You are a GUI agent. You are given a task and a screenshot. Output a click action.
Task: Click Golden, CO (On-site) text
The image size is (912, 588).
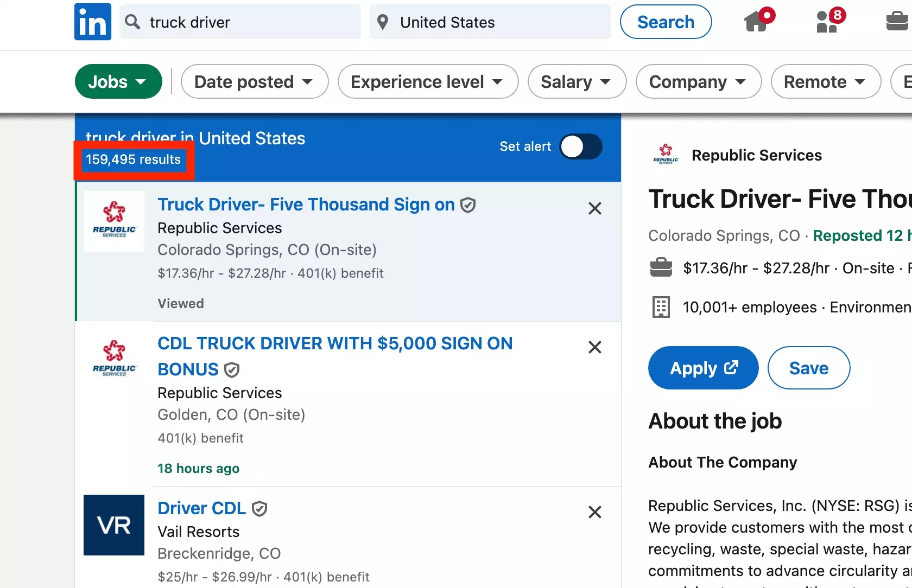(x=231, y=414)
